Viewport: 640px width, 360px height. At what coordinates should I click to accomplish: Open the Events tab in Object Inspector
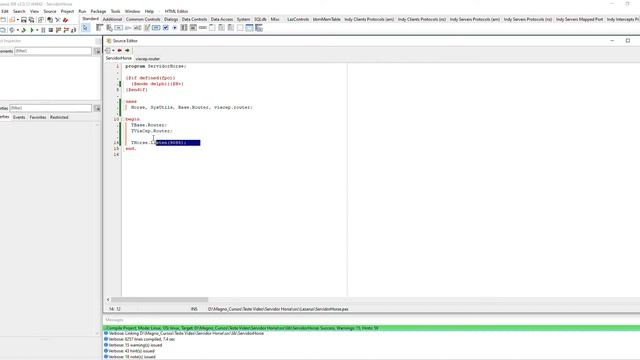tap(19, 117)
